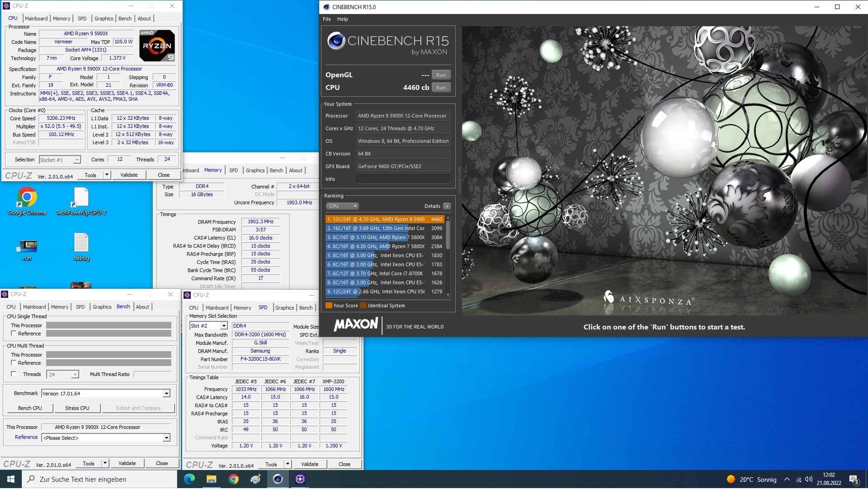Click the Stress CPU button

pos(77,408)
